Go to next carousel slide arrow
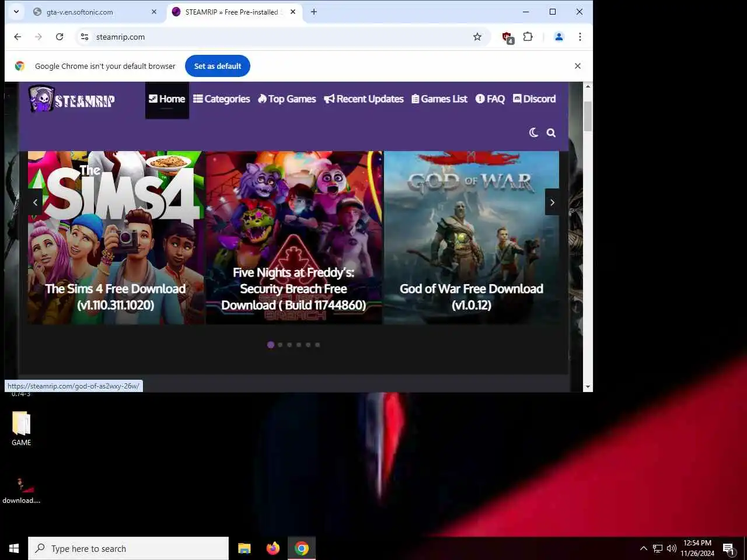Image resolution: width=747 pixels, height=560 pixels. tap(552, 202)
